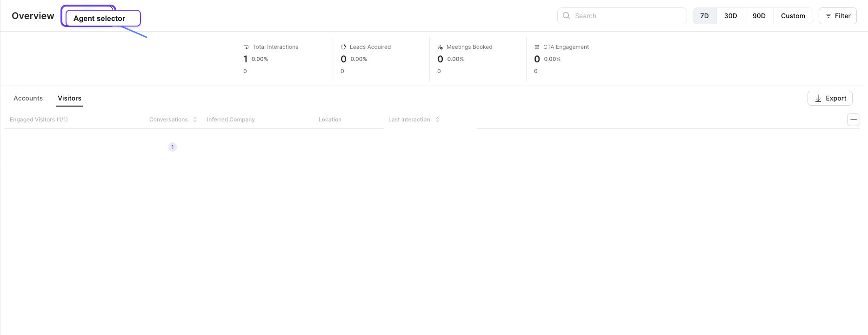868x335 pixels.
Task: Click the Total Interactions label
Action: point(275,47)
